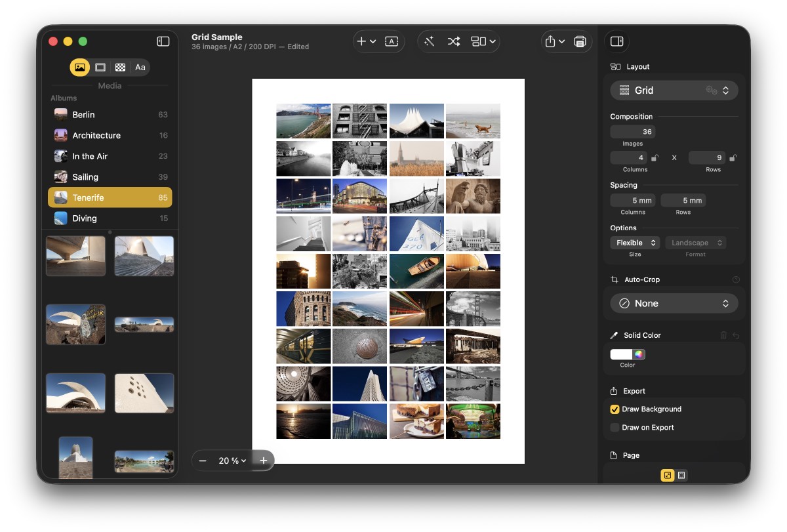Open the Auto-Crop None dropdown

point(674,303)
